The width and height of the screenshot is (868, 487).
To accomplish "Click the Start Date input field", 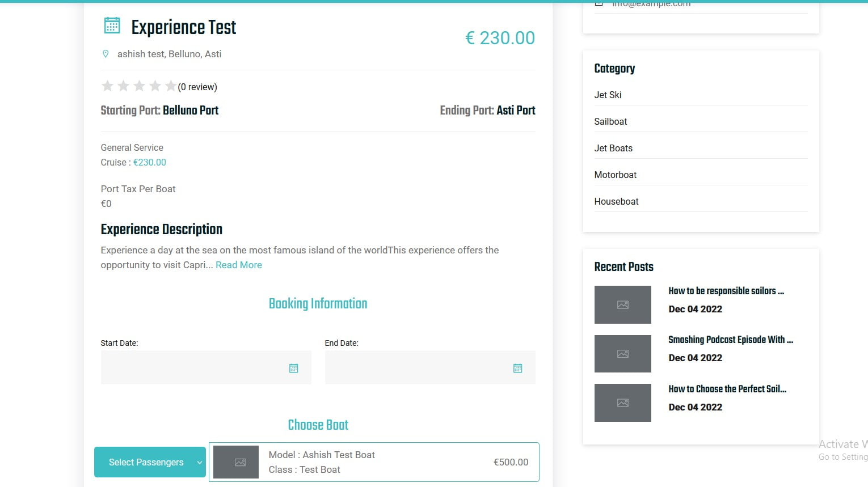I will (x=193, y=367).
